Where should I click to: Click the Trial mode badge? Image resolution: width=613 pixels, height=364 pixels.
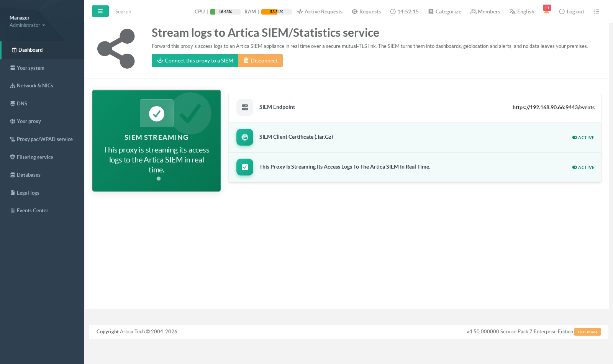[x=587, y=332]
